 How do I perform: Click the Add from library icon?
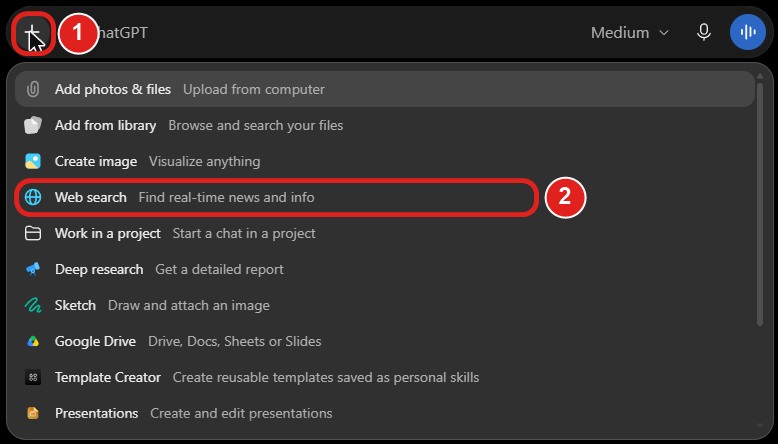click(33, 126)
